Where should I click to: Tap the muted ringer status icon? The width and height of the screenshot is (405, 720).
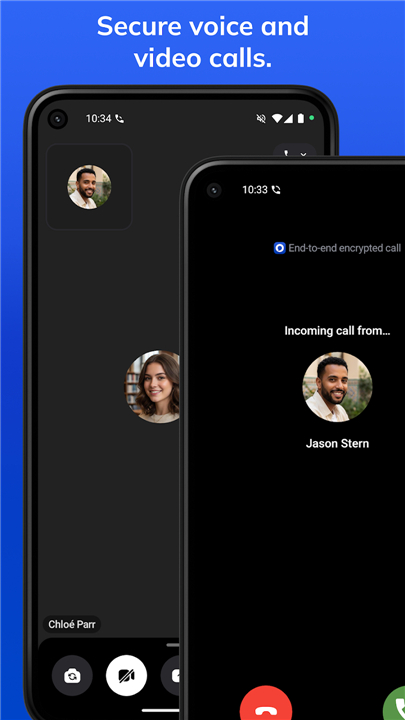click(x=261, y=118)
